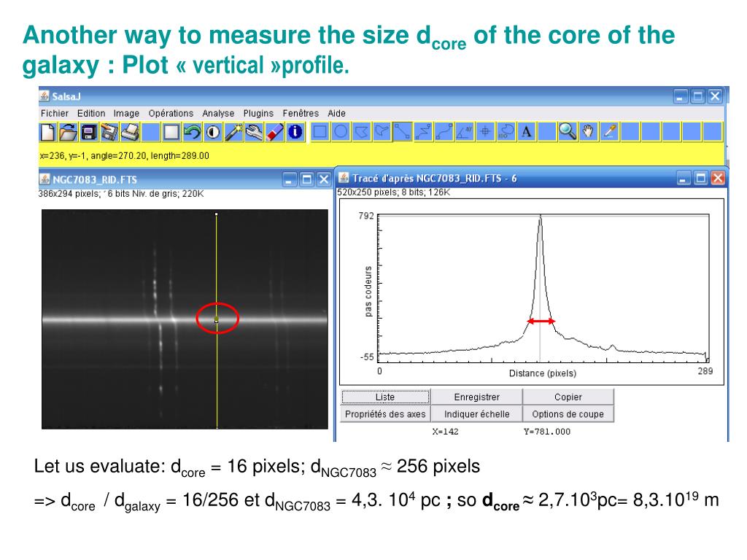
Task: Select the color picker dropper tool
Action: click(609, 131)
